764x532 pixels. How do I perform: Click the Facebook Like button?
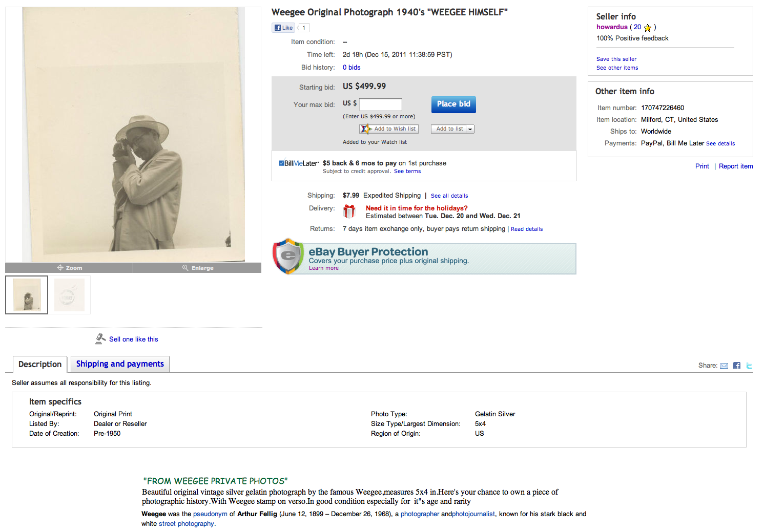click(283, 28)
